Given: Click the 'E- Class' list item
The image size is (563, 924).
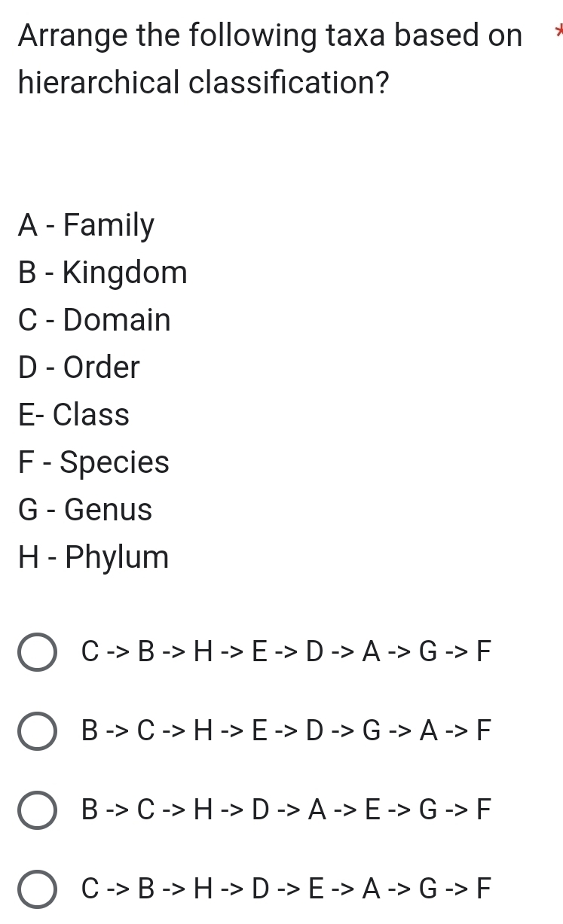Looking at the screenshot, I should pos(74,415).
